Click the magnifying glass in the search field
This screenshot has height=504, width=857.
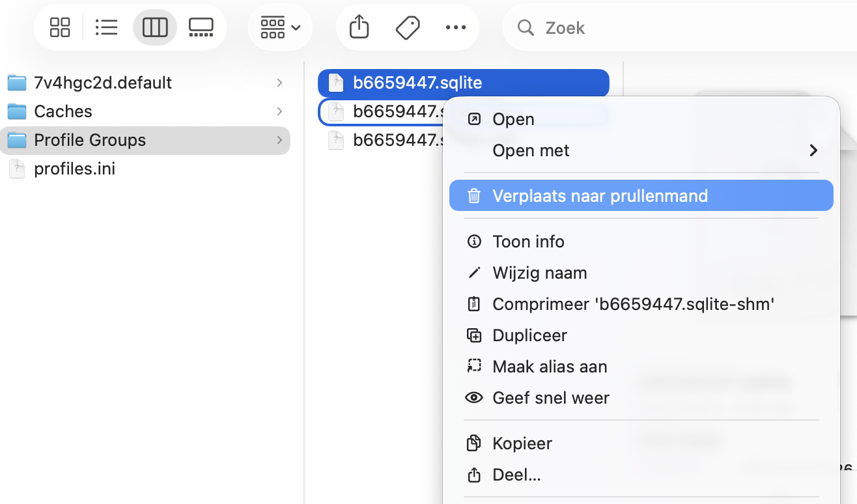pos(525,27)
